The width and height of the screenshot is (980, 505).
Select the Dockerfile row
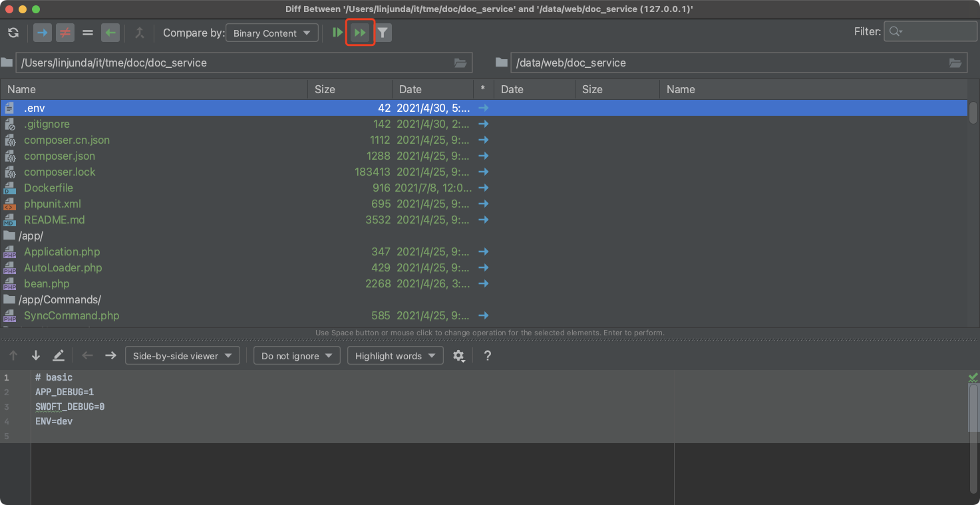coord(484,188)
